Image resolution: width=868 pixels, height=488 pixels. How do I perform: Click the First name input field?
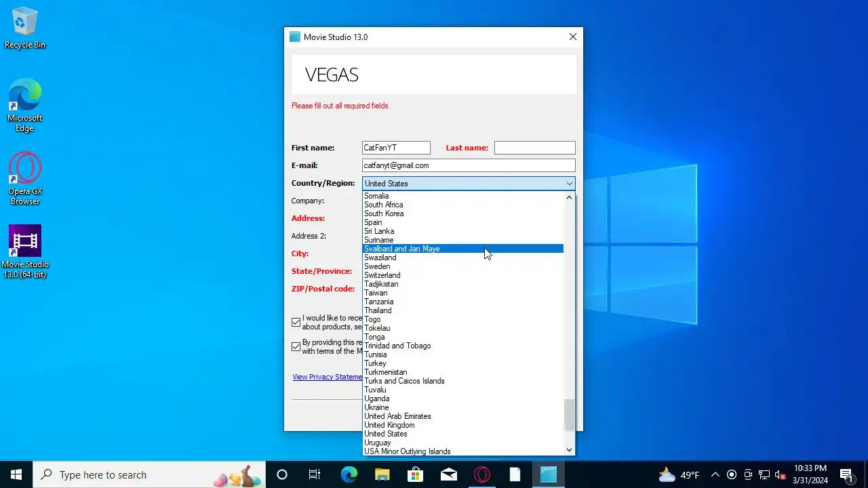click(397, 148)
